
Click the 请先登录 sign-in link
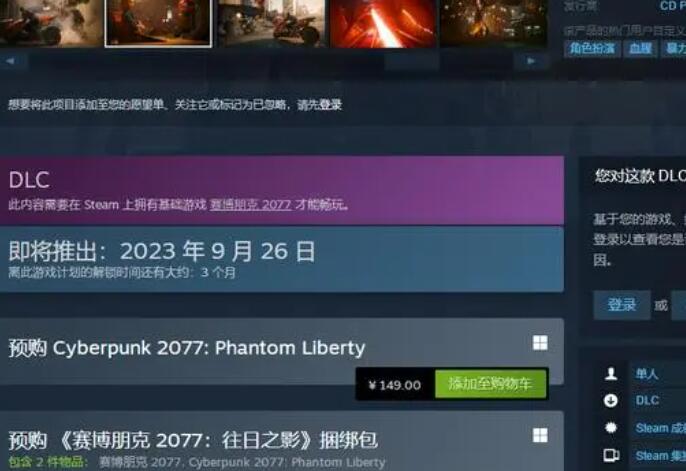click(319, 105)
